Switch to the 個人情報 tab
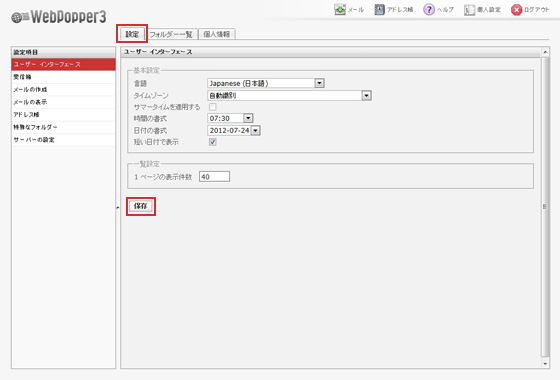Screen dimensions: 560x380 [x=216, y=34]
